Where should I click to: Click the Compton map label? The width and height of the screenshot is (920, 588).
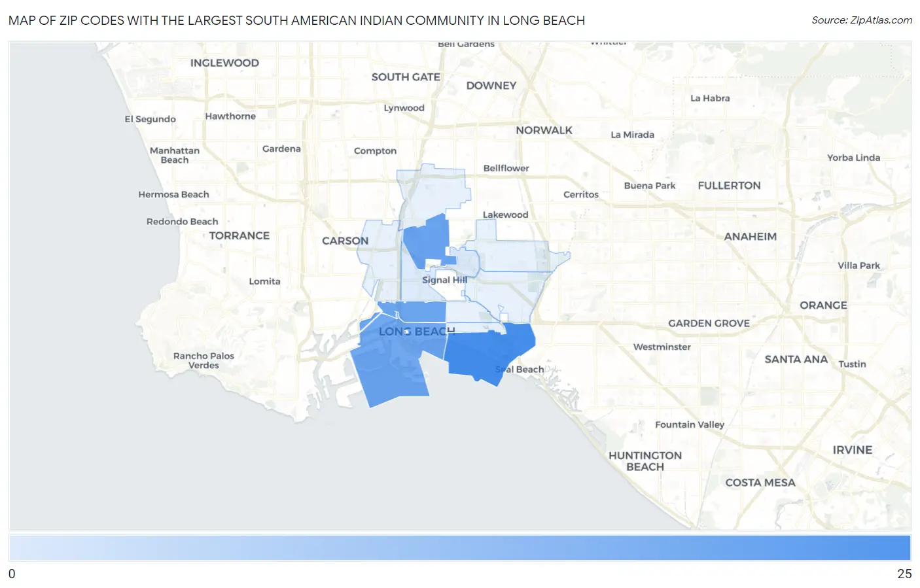375,150
